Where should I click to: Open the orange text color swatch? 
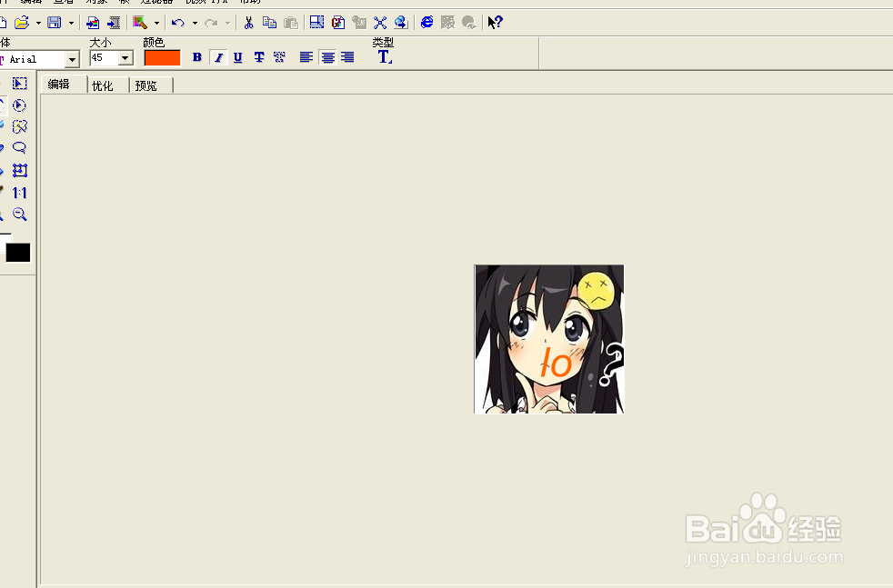click(x=162, y=58)
